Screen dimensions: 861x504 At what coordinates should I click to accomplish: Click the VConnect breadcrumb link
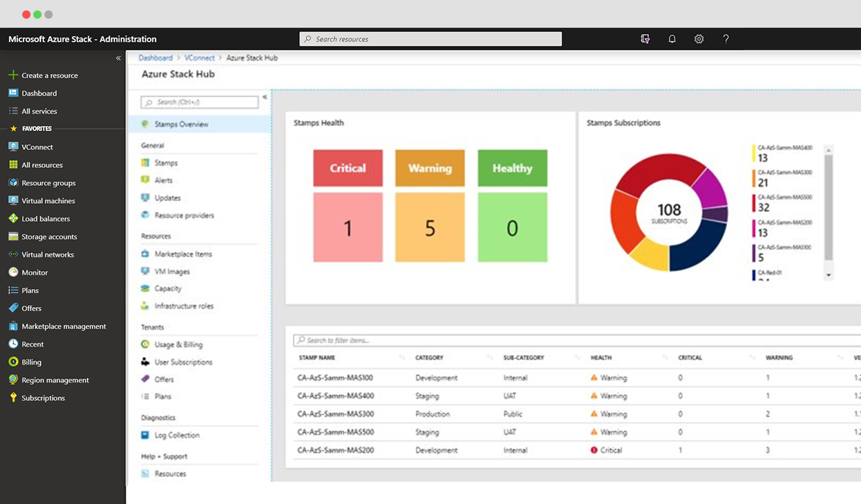pyautogui.click(x=200, y=58)
